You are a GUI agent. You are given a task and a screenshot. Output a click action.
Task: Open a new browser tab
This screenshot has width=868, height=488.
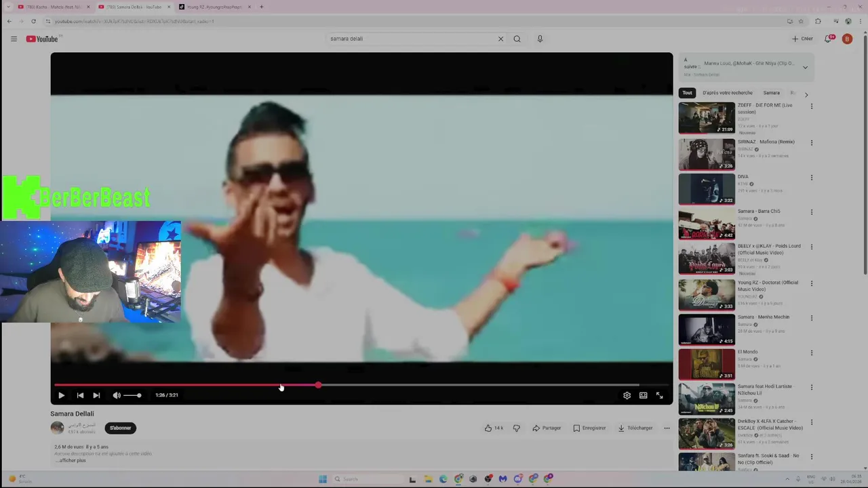click(x=261, y=7)
